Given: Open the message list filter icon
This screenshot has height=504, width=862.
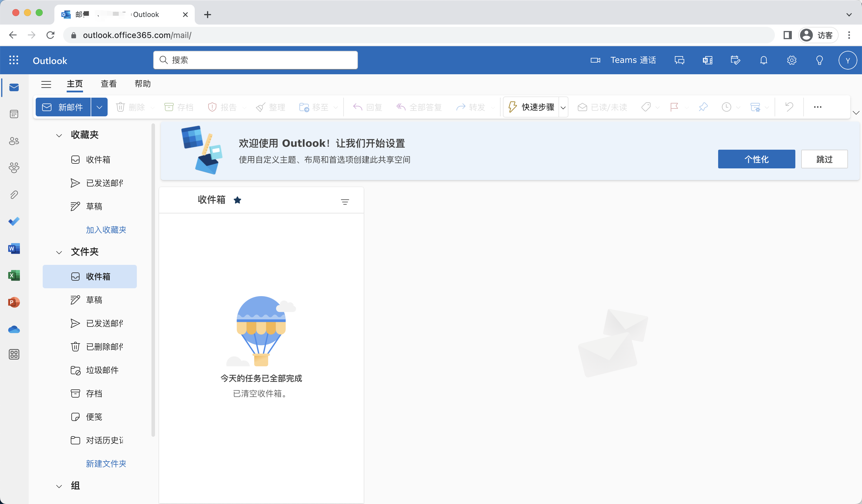Looking at the screenshot, I should (345, 202).
